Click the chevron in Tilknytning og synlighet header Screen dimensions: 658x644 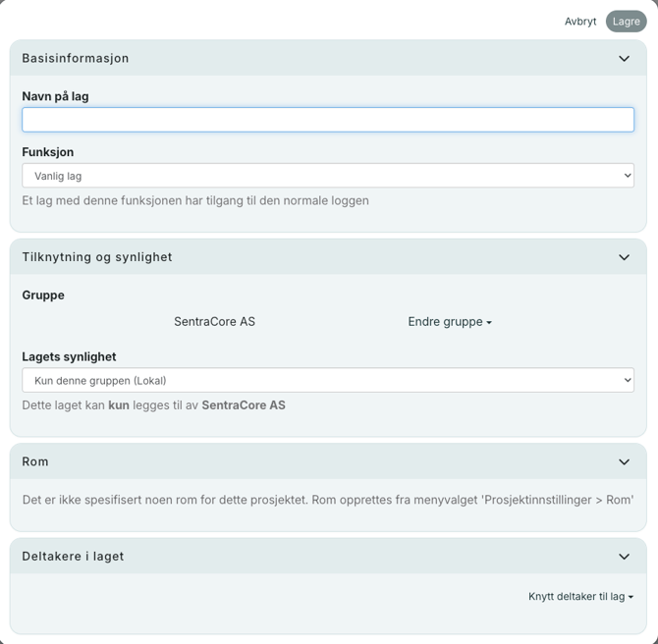point(624,257)
